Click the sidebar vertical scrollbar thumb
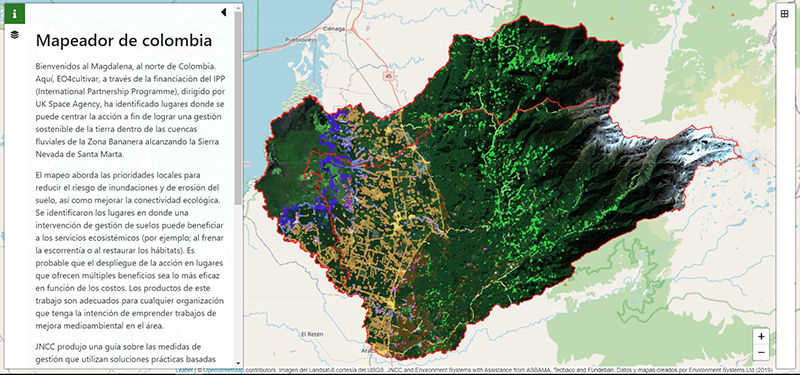This screenshot has height=375, width=800. pos(238,108)
